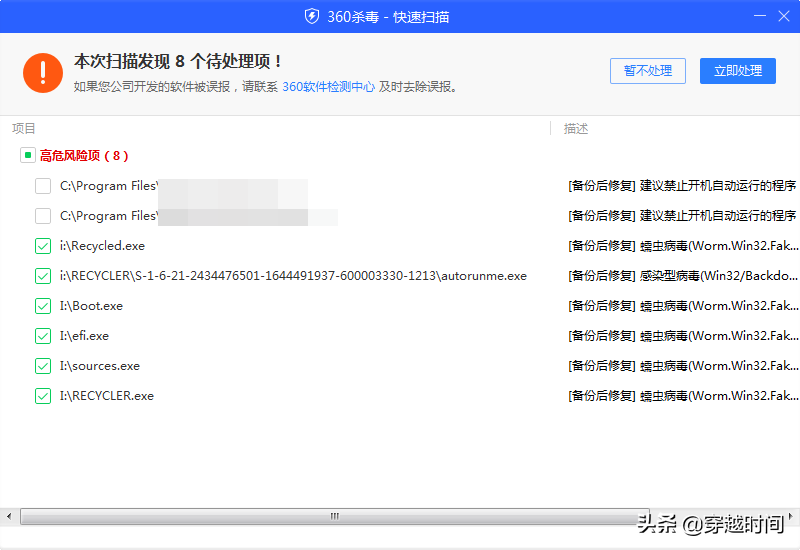Select the I:\RECYCLER.exe file name
This screenshot has height=550, width=800.
click(x=107, y=396)
